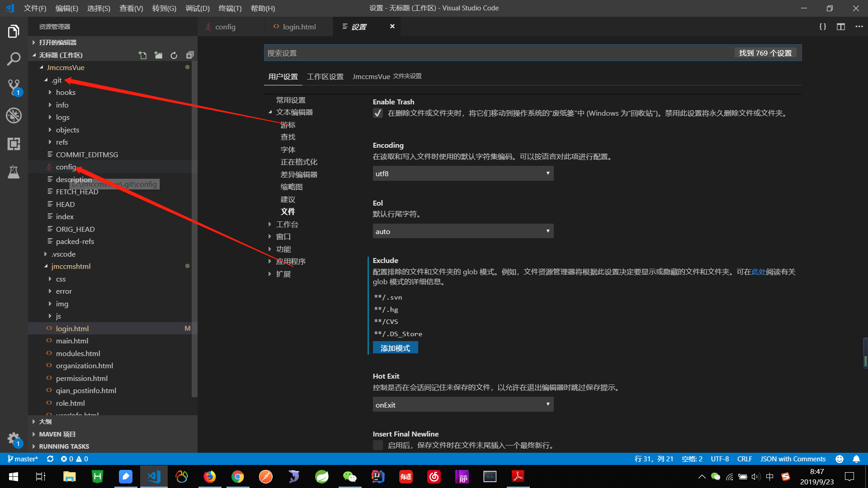868x488 pixels.
Task: Collapse all folders in the explorer
Action: [190, 55]
